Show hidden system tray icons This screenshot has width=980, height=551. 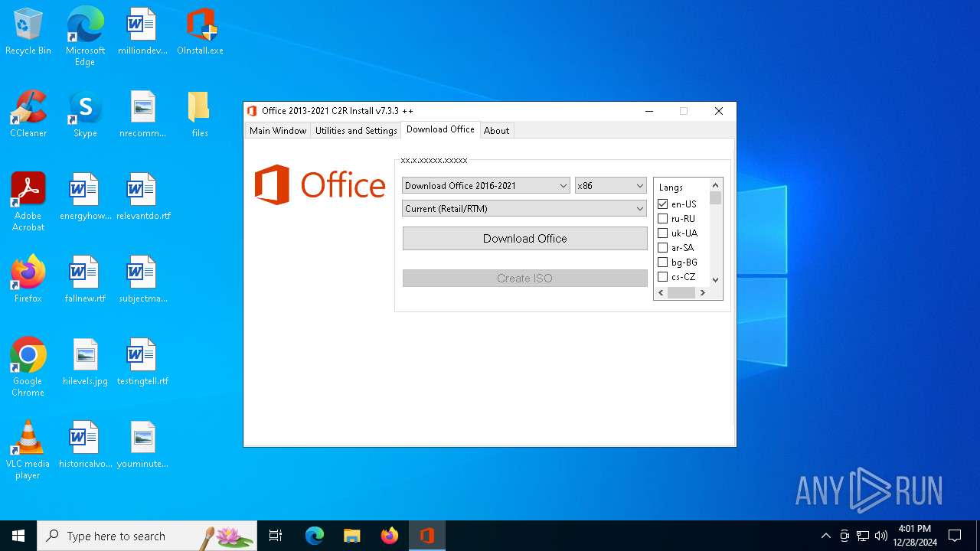pos(825,536)
